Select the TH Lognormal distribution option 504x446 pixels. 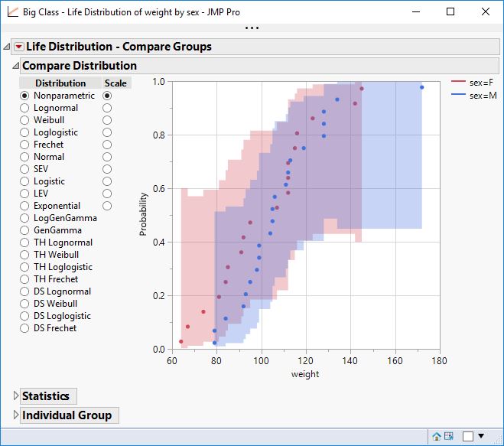(24, 243)
